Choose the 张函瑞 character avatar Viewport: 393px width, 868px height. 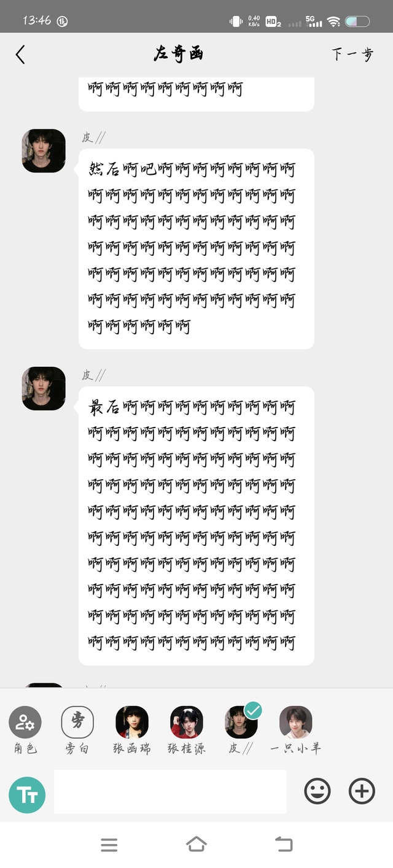click(132, 722)
